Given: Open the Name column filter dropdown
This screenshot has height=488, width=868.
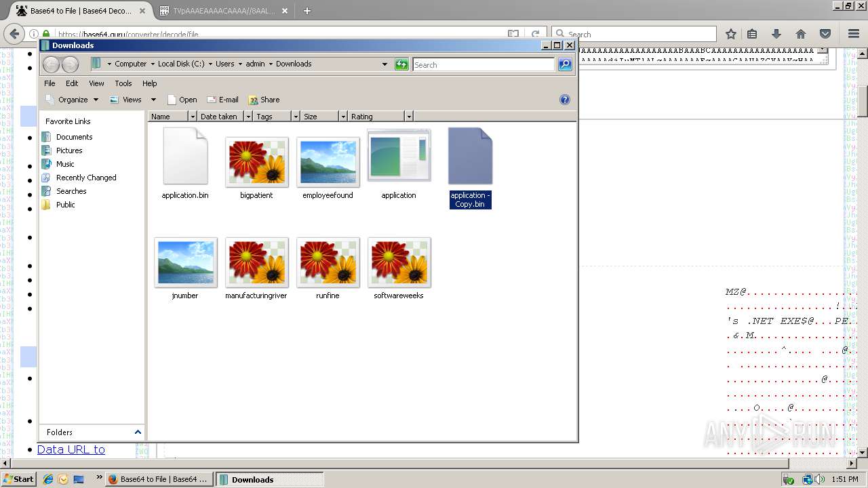Looking at the screenshot, I should click(x=193, y=117).
